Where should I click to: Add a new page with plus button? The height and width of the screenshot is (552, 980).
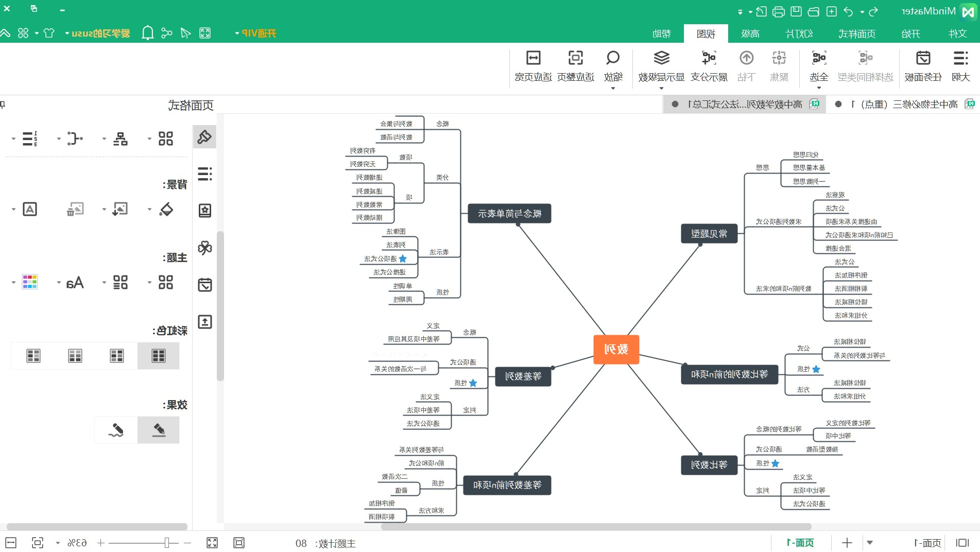pyautogui.click(x=847, y=543)
